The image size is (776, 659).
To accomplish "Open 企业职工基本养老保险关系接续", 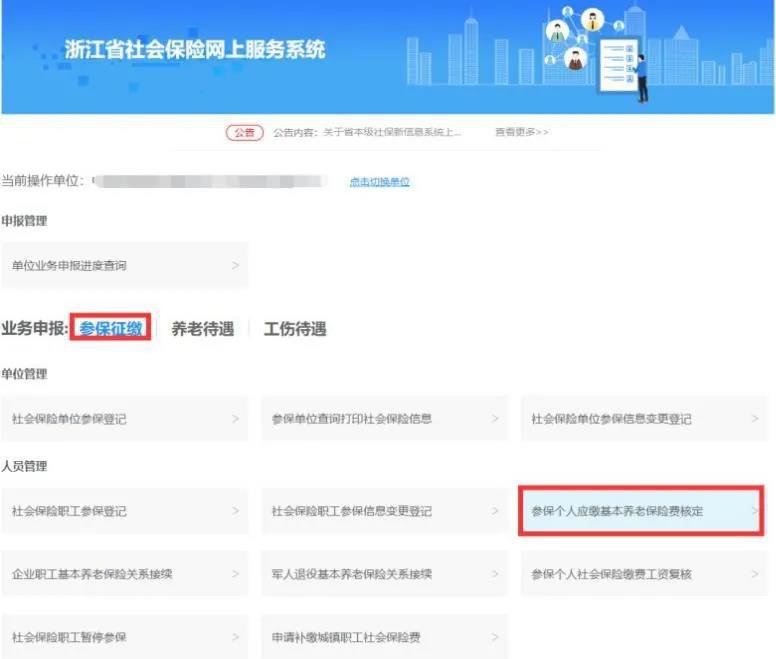I will (124, 574).
